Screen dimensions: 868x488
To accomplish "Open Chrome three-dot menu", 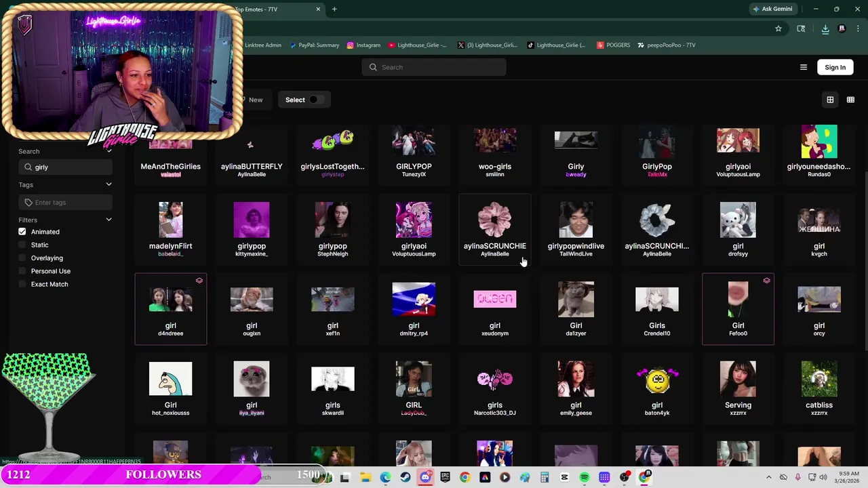I will pyautogui.click(x=858, y=28).
